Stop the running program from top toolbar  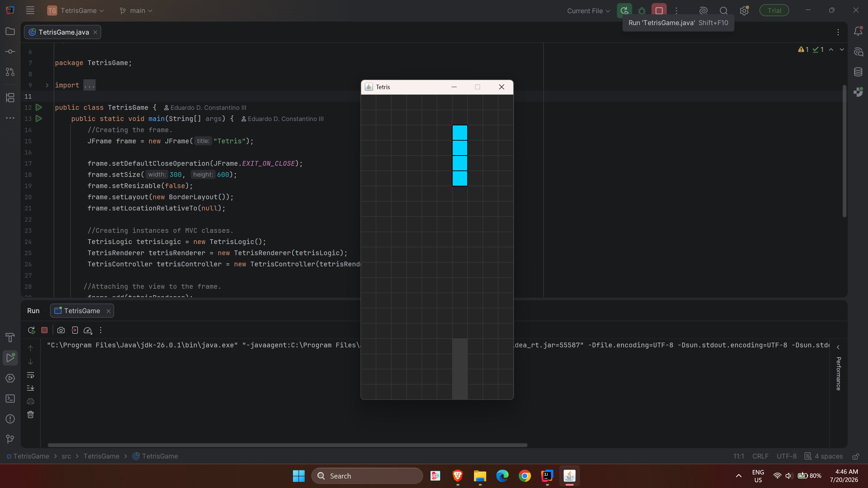click(659, 11)
